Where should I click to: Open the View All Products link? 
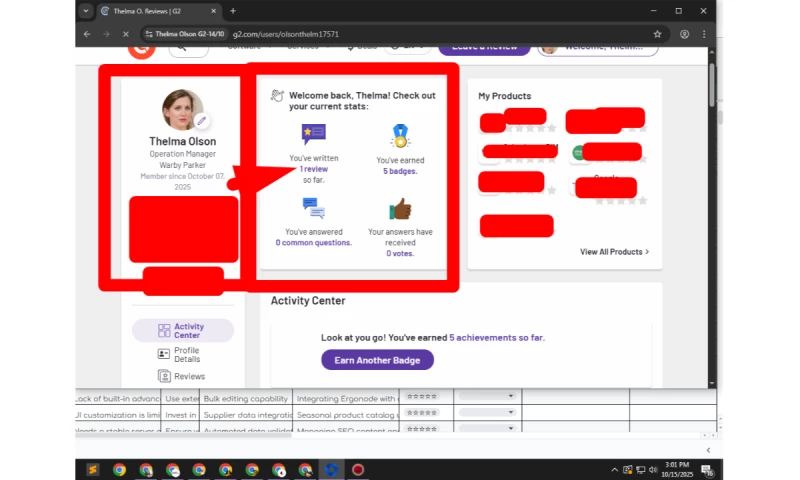(x=614, y=252)
